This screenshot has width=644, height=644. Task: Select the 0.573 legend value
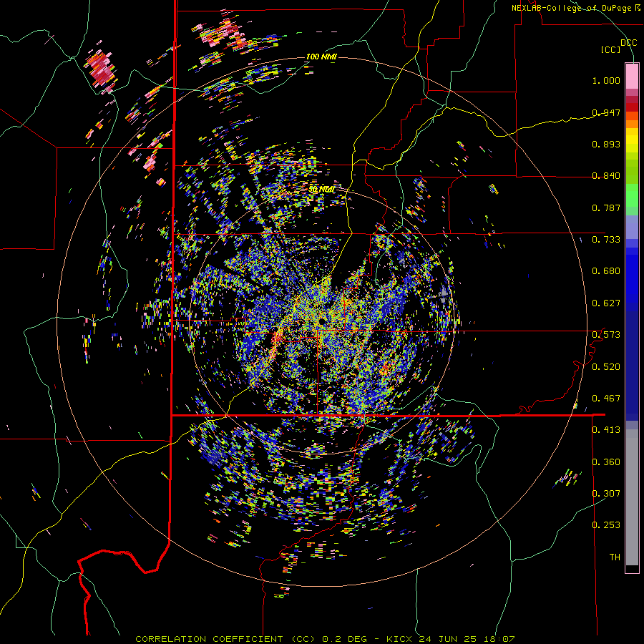606,335
